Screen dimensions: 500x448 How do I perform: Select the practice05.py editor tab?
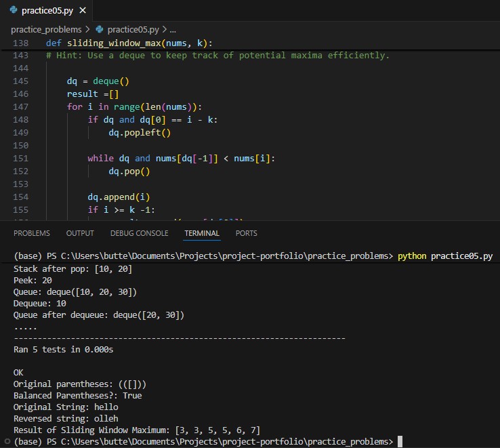click(x=47, y=11)
